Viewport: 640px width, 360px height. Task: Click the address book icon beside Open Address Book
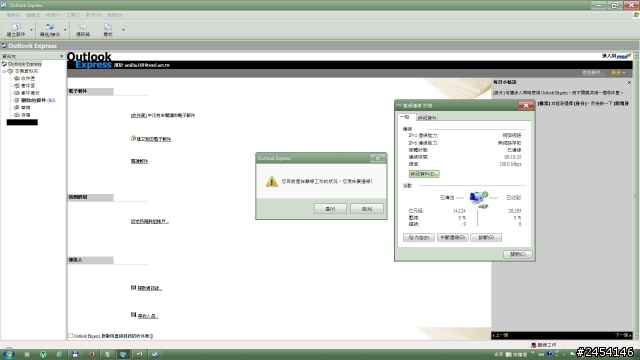(133, 288)
